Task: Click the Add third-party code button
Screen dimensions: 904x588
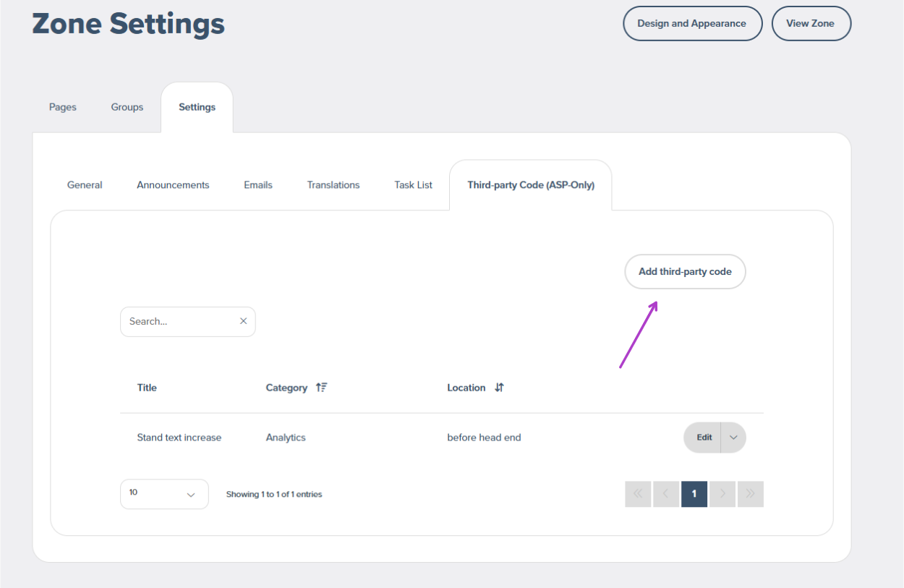Action: coord(684,271)
